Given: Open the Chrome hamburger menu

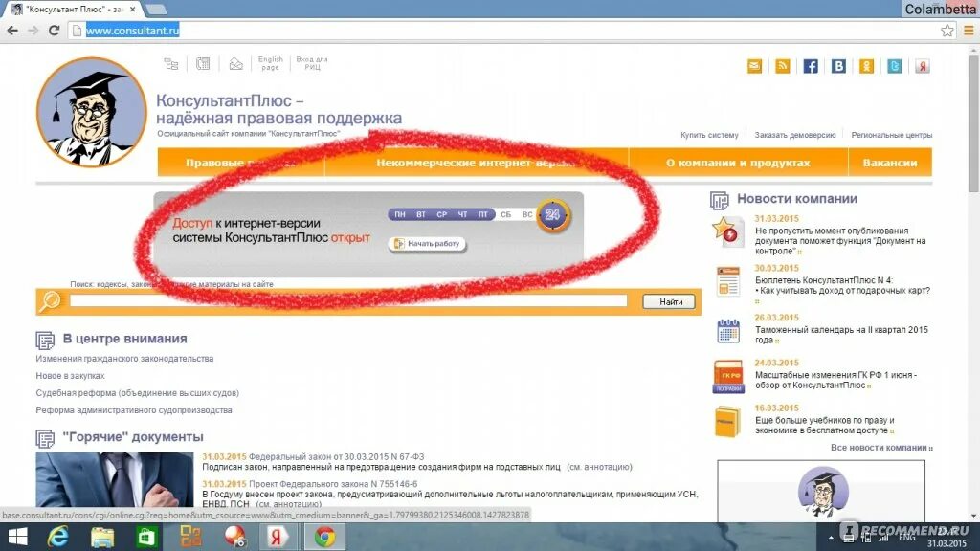Looking at the screenshot, I should tap(969, 30).
